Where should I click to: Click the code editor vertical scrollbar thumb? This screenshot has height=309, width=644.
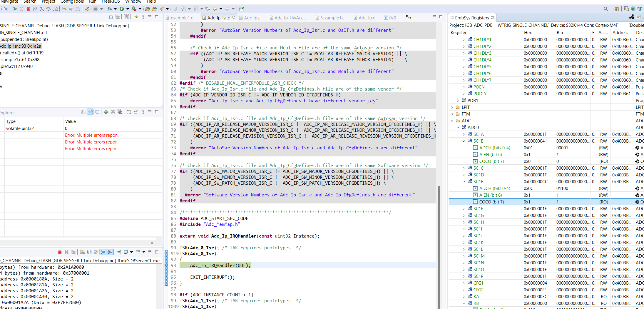(x=439, y=247)
